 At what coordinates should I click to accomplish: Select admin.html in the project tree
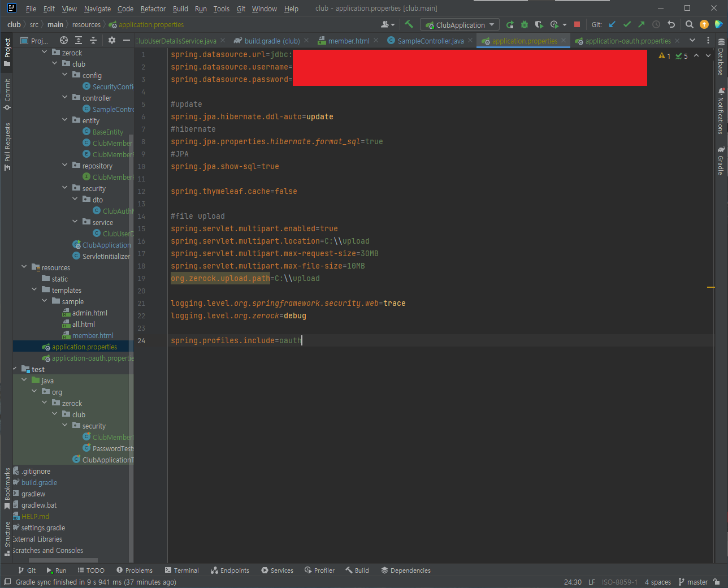point(89,313)
